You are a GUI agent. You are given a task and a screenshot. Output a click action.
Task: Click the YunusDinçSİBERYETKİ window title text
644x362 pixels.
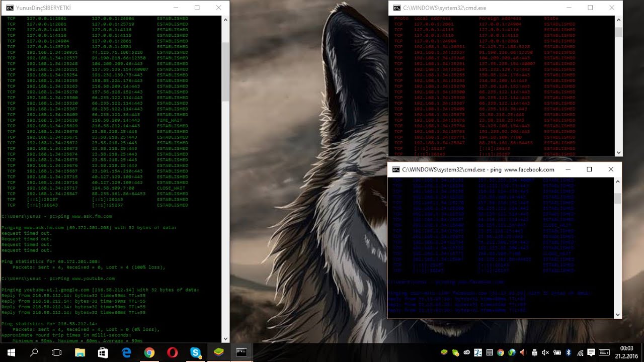coord(43,8)
